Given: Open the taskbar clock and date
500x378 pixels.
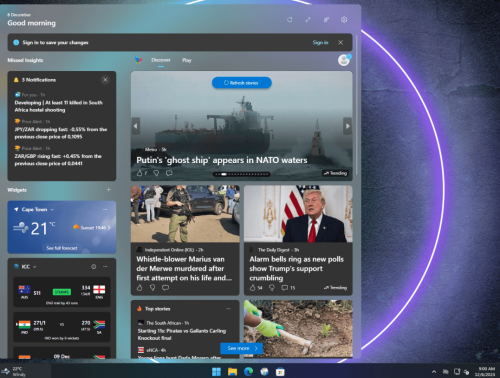Looking at the screenshot, I should coord(485,372).
